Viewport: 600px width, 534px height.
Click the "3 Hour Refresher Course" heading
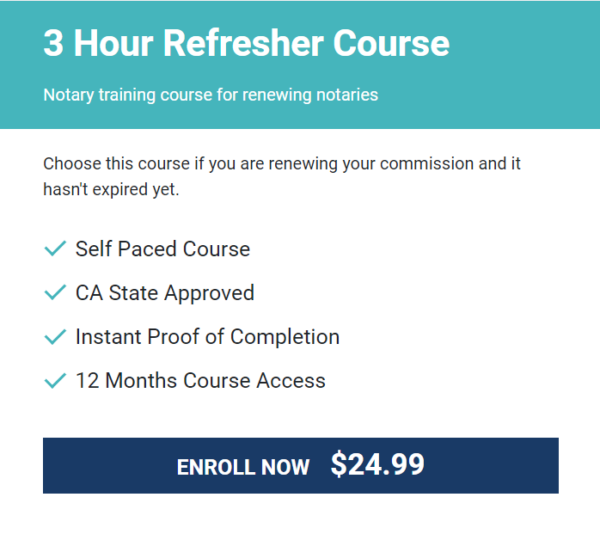[246, 44]
